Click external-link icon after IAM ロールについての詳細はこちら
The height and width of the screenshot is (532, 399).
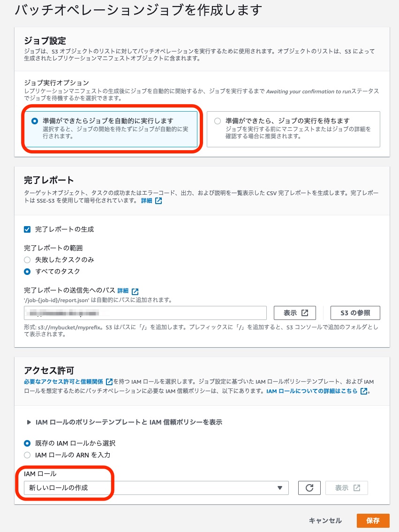click(x=364, y=391)
